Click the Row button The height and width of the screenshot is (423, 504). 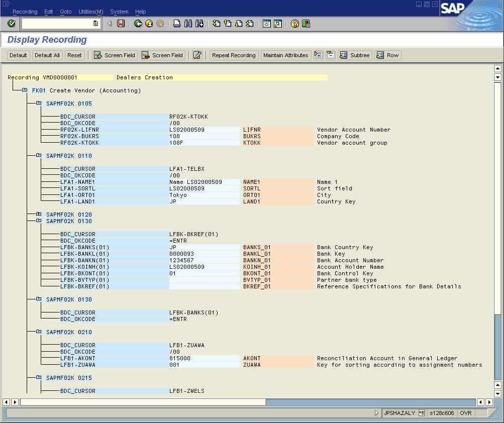coord(387,55)
